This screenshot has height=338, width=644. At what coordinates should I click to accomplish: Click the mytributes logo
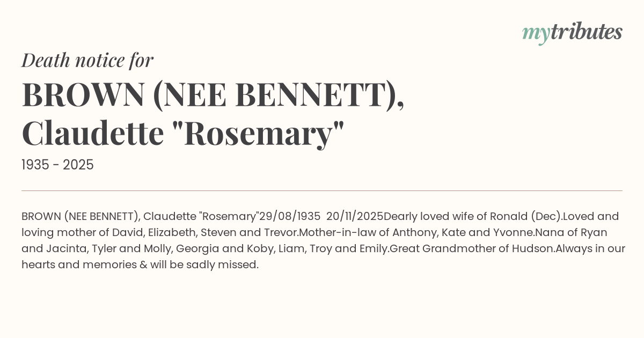[x=572, y=32]
